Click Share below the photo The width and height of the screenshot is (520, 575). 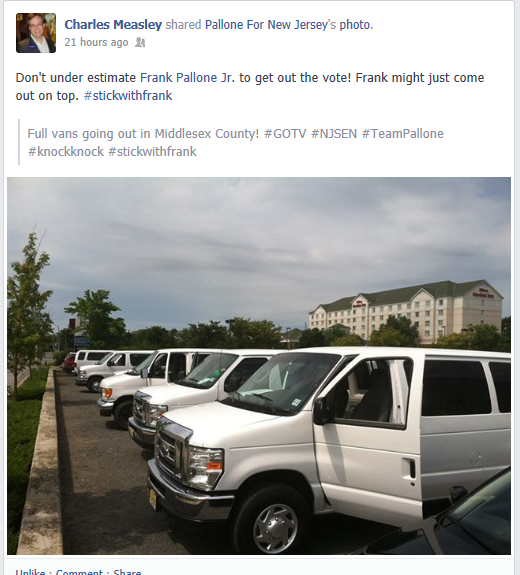coord(127,571)
